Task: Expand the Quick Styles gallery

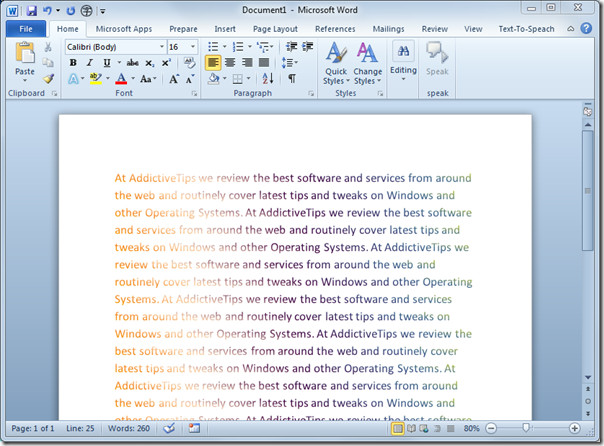Action: (x=336, y=63)
